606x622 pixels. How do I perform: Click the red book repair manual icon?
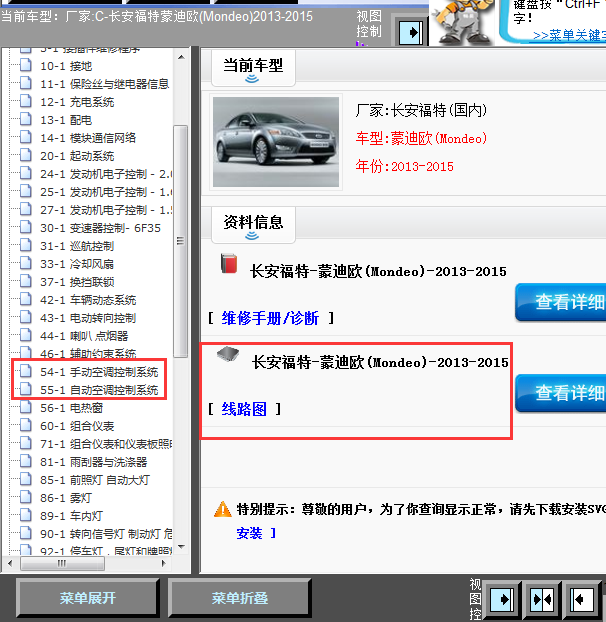(x=229, y=264)
